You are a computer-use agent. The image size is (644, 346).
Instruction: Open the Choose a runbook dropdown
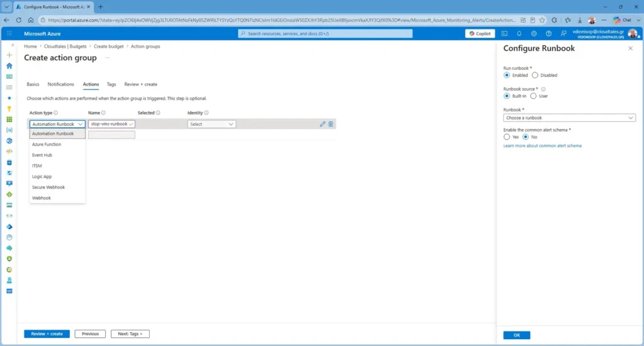pos(569,118)
